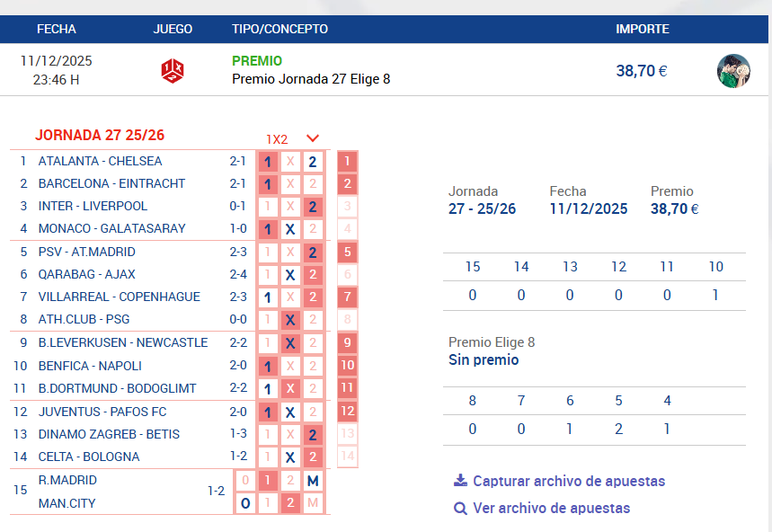Click the magnifier icon beside Ver archivo
772x532 pixels.
point(460,509)
